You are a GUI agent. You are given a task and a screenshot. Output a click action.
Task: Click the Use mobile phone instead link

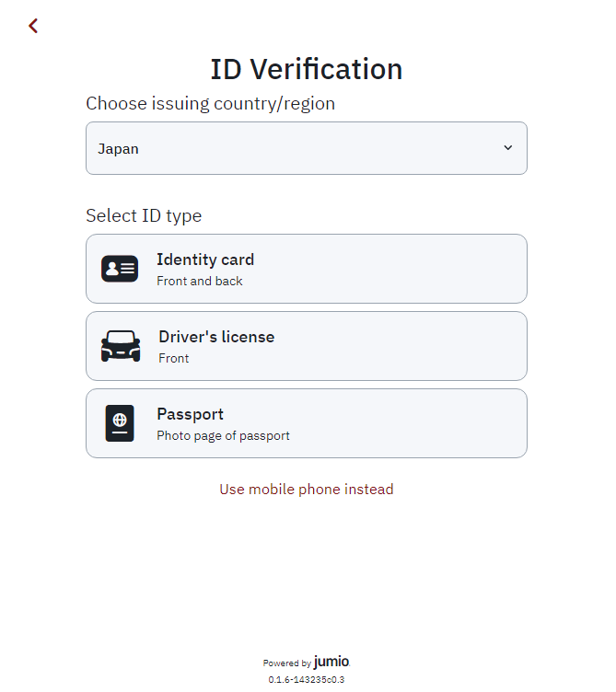click(306, 490)
